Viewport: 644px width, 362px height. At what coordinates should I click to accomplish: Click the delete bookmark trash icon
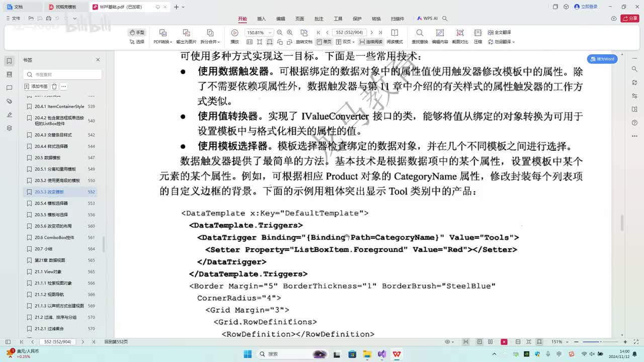click(x=54, y=86)
